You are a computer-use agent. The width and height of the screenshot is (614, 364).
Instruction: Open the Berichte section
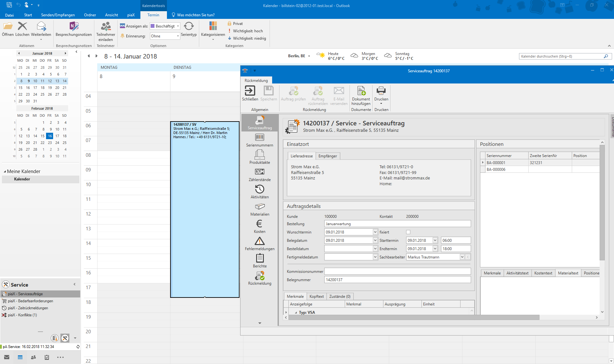click(x=260, y=261)
